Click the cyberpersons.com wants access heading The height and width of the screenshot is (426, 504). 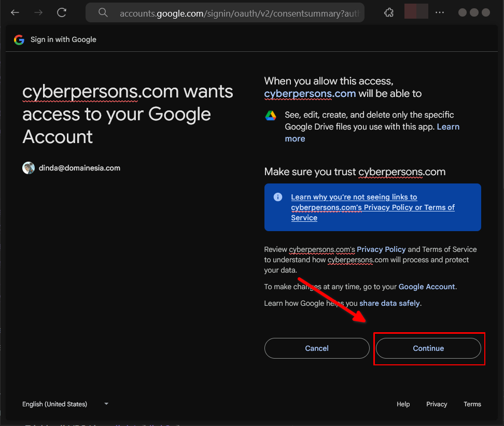coord(128,114)
